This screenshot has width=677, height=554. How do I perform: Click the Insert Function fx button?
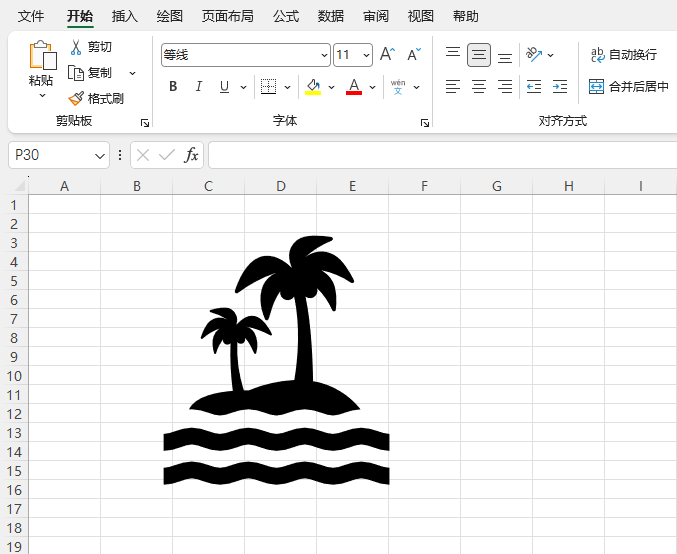point(191,155)
